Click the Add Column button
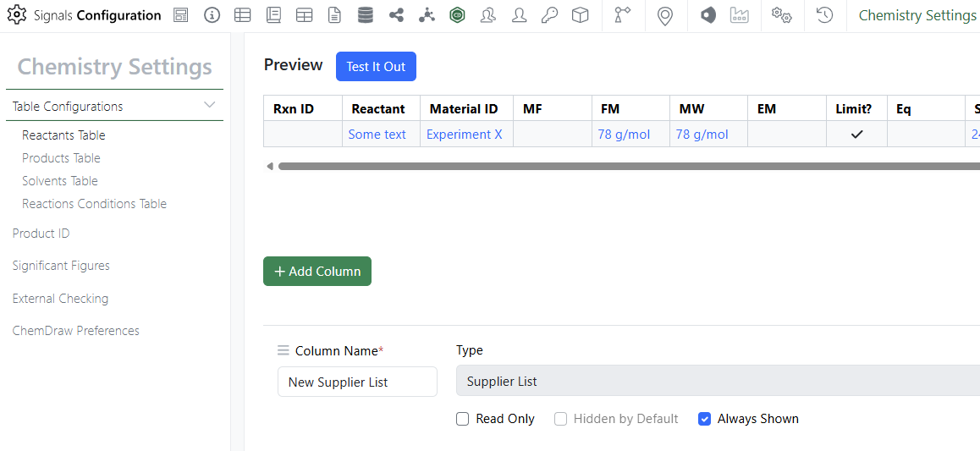Image resolution: width=980 pixels, height=451 pixels. tap(317, 272)
